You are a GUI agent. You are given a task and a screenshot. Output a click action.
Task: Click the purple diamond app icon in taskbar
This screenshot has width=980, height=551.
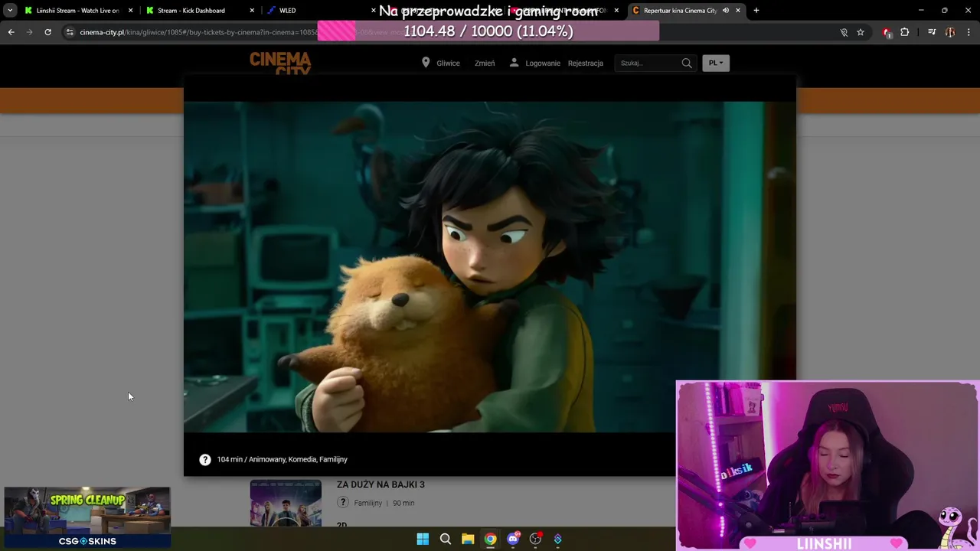pyautogui.click(x=558, y=539)
